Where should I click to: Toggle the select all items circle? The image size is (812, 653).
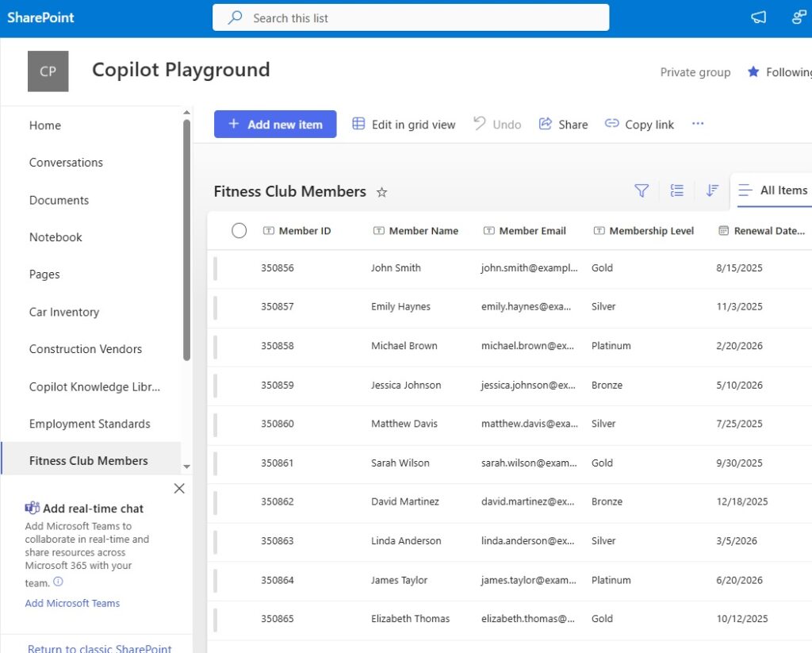coord(239,231)
